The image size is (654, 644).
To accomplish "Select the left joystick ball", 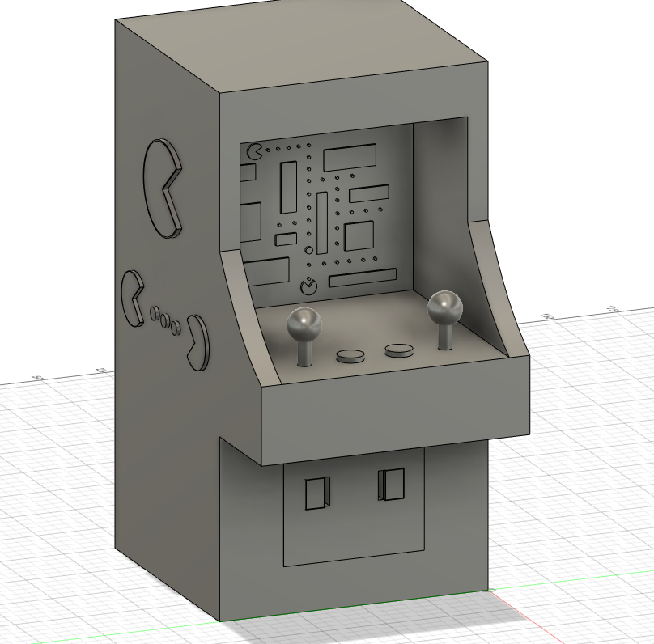I will point(304,324).
